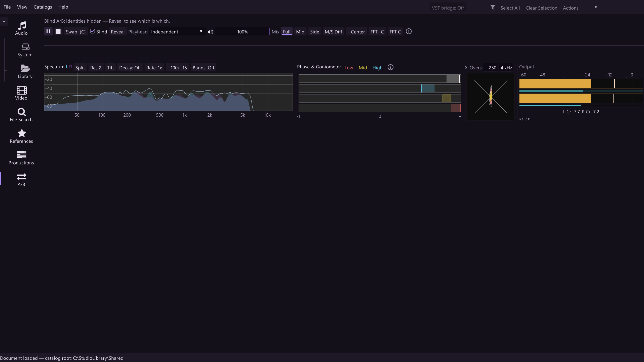The width and height of the screenshot is (644, 362).
Task: Mute output with the speaker icon
Action: (x=210, y=32)
